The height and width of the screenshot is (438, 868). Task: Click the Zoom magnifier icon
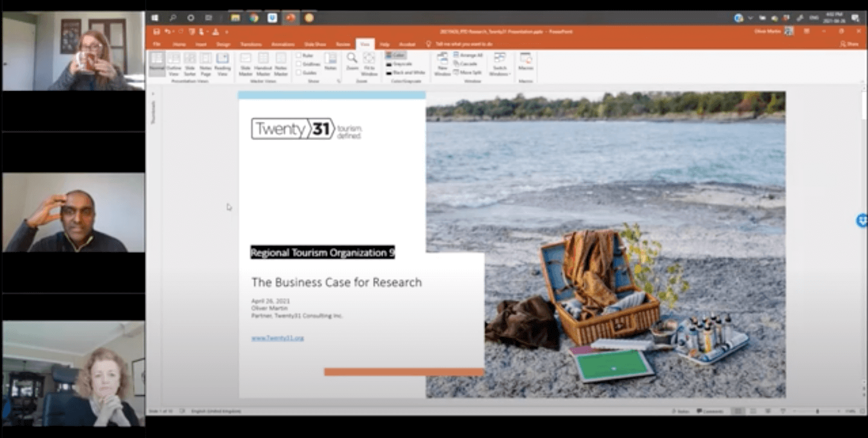click(x=352, y=61)
